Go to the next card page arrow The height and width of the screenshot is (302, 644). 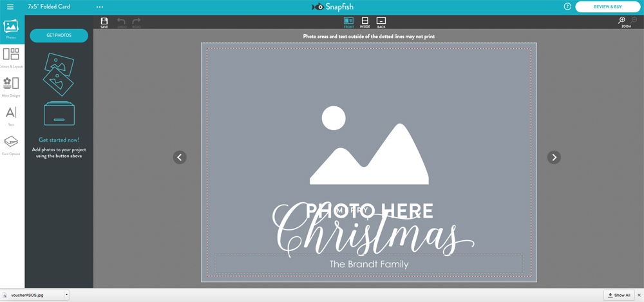point(554,157)
